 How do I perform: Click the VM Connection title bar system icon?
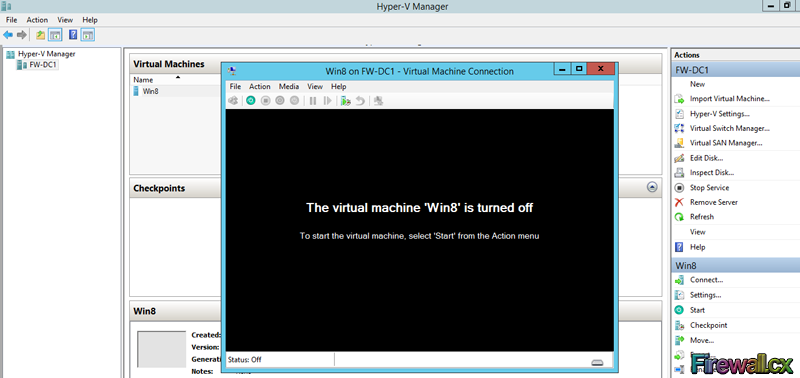(x=232, y=71)
